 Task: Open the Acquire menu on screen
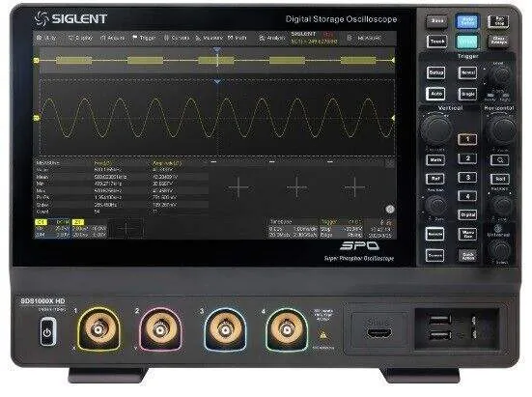click(x=113, y=39)
